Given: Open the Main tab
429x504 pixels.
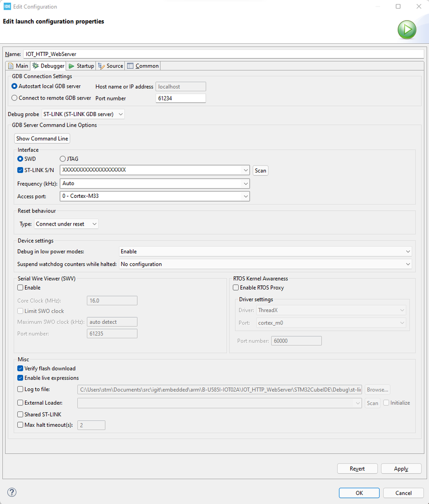Looking at the screenshot, I should coord(18,66).
